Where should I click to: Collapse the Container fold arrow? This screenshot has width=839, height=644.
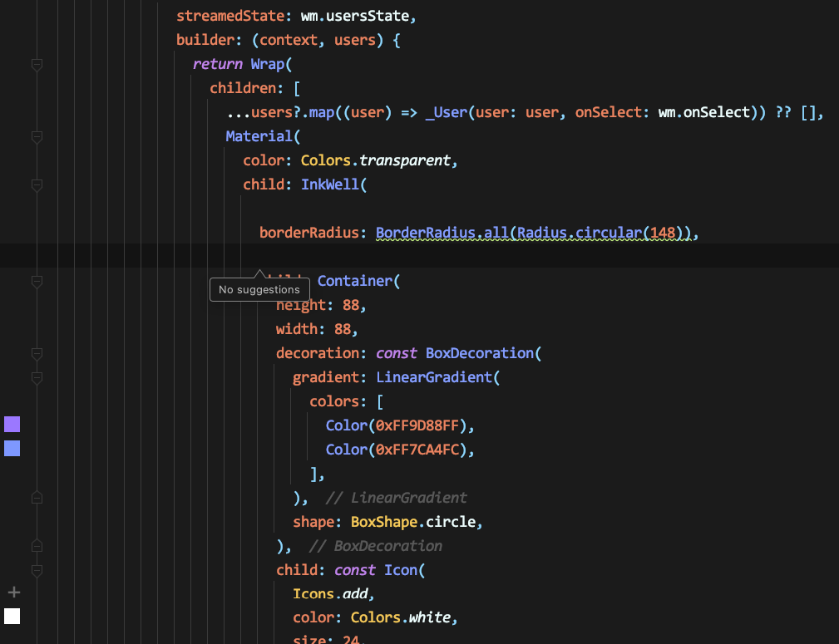point(37,282)
